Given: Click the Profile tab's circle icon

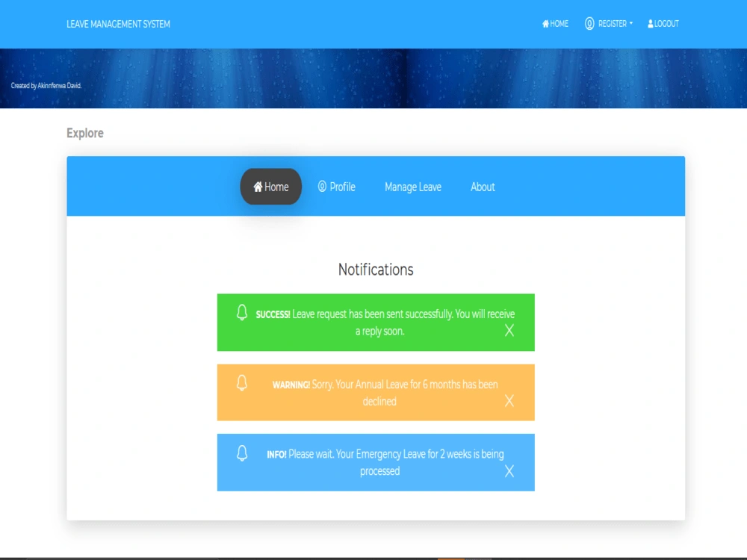Looking at the screenshot, I should click(322, 186).
